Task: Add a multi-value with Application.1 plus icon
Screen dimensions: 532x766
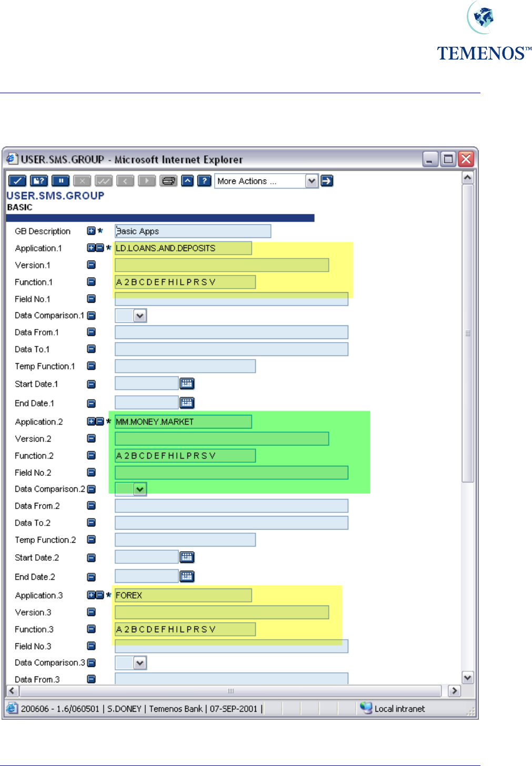Action: coord(91,247)
